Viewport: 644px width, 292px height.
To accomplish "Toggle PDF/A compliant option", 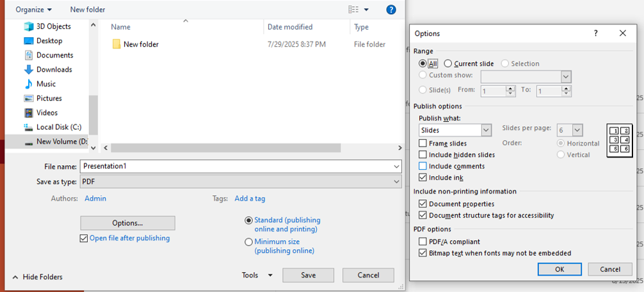I will coord(423,241).
